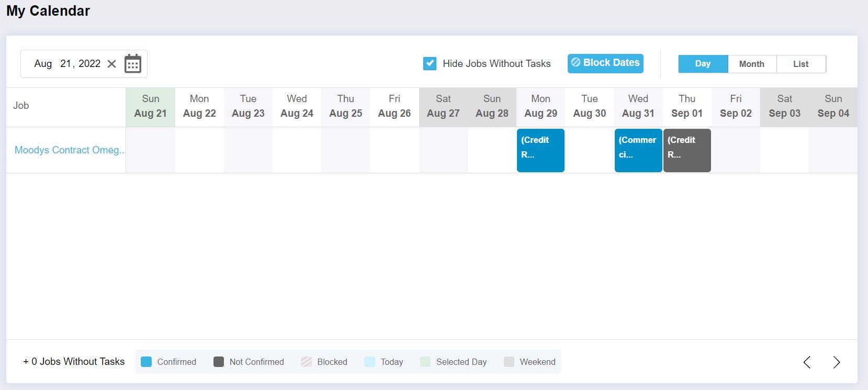Select the Sun Aug 28 column header

coord(492,106)
